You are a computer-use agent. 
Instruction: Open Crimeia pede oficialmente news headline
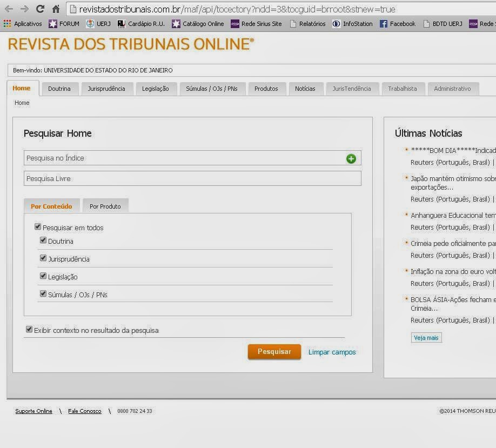click(x=453, y=243)
